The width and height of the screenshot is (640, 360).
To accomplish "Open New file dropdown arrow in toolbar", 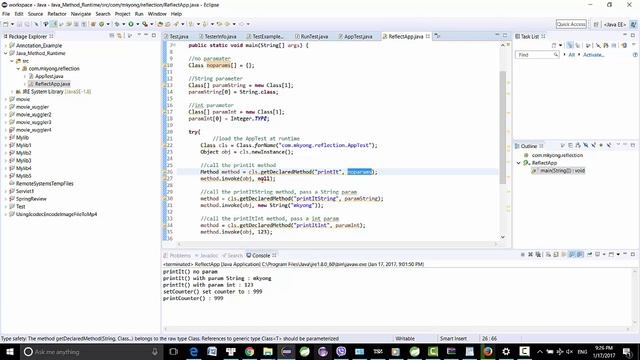I will 13,24.
